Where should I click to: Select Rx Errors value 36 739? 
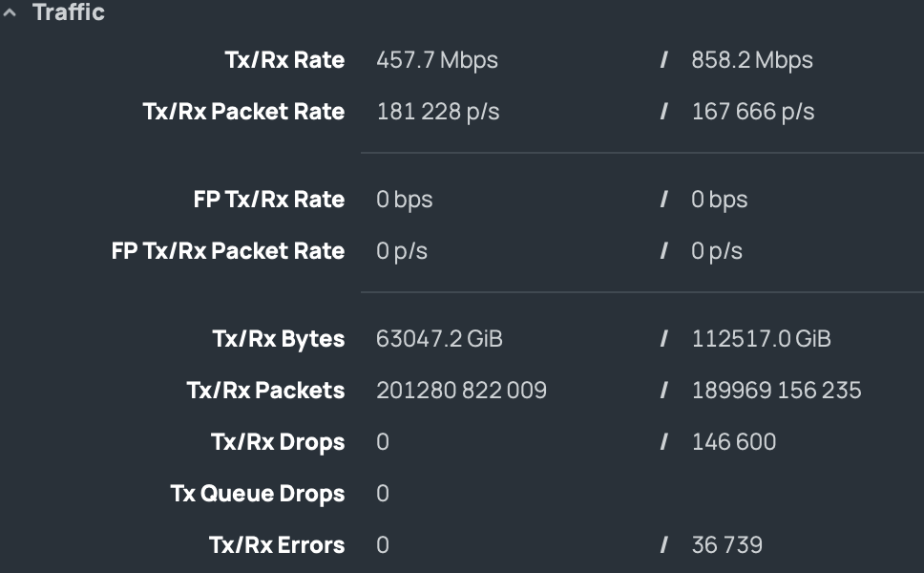(726, 545)
